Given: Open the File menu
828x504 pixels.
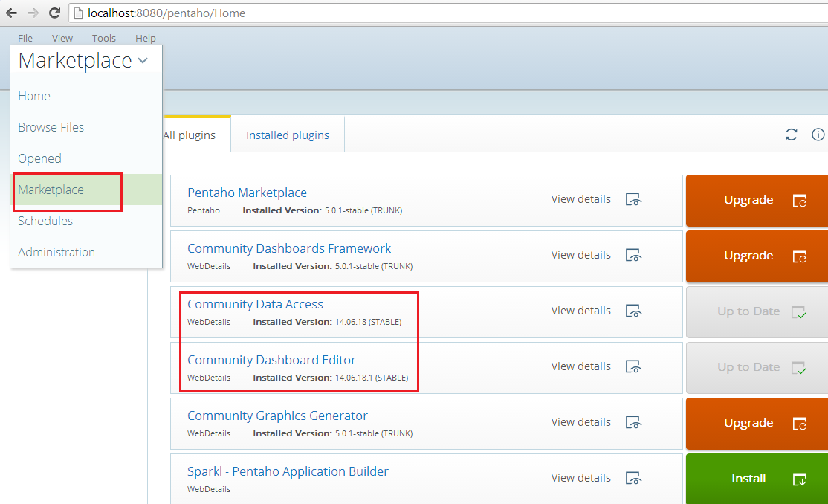Looking at the screenshot, I should coord(25,38).
